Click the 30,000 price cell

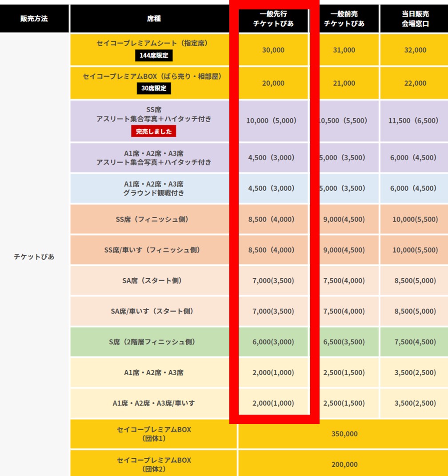273,50
